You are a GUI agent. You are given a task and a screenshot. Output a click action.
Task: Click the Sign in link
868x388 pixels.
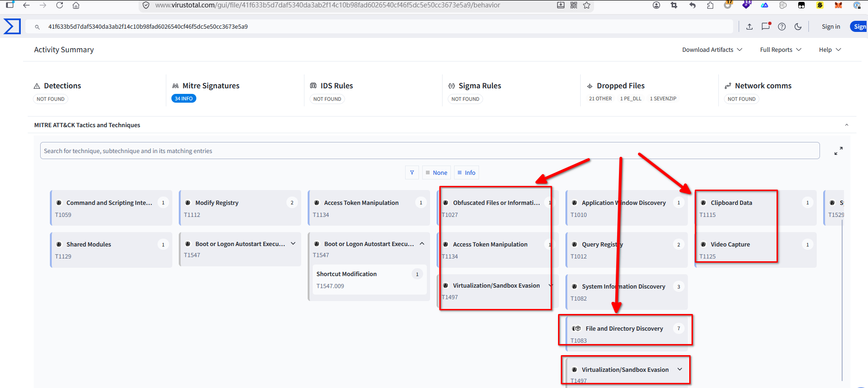(831, 27)
